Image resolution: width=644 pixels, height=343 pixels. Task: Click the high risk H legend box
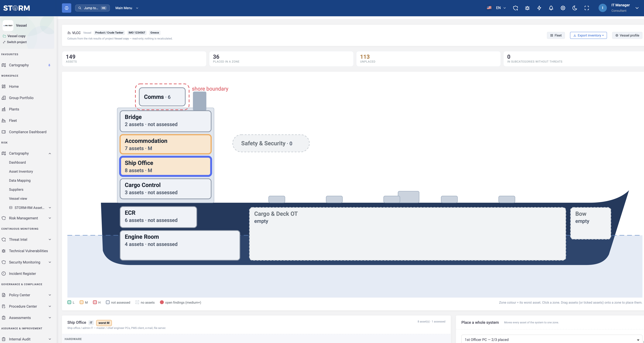click(x=95, y=302)
